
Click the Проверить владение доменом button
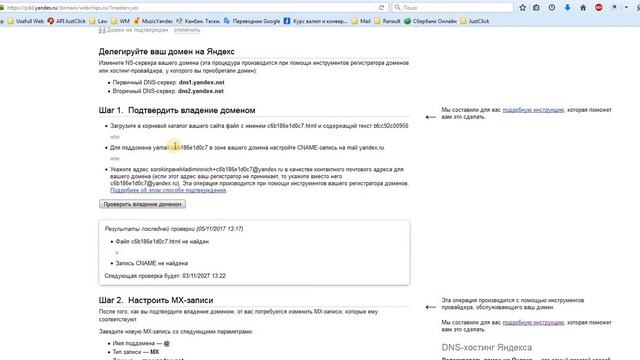[x=142, y=204]
